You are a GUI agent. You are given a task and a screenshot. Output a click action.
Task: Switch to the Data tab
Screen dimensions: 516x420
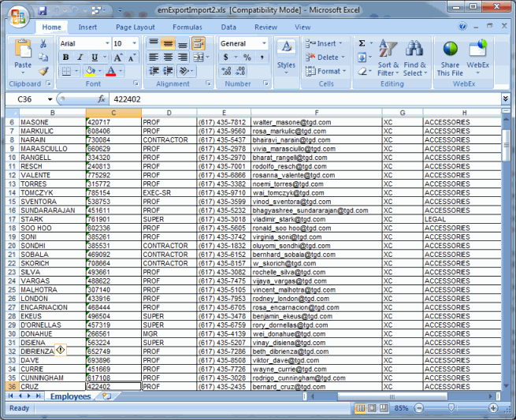click(228, 28)
